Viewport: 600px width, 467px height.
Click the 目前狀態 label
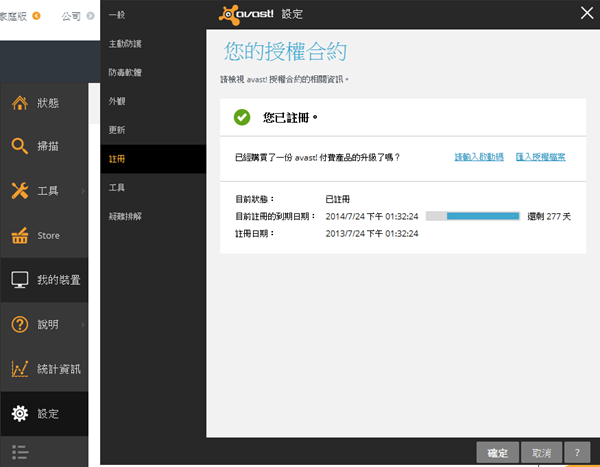point(254,199)
